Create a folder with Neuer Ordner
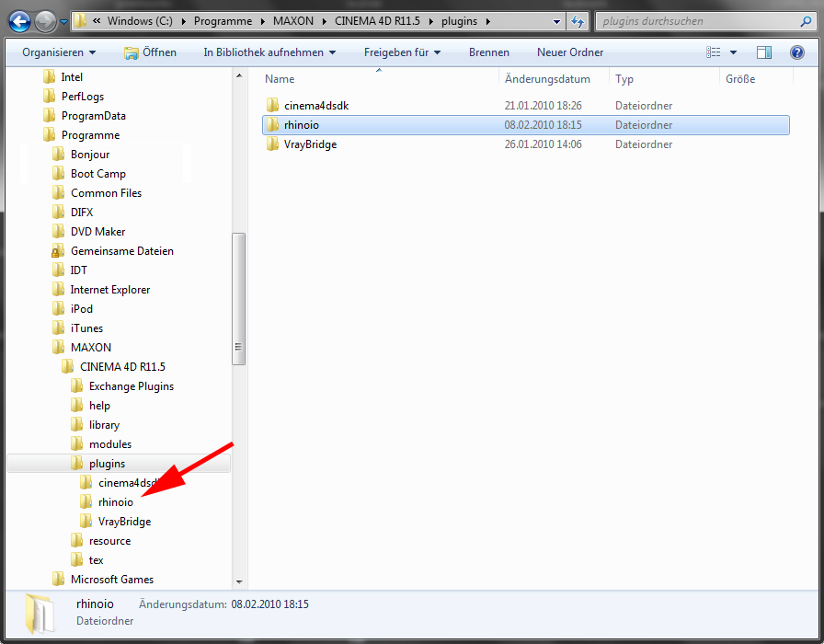The image size is (824, 644). pos(570,52)
